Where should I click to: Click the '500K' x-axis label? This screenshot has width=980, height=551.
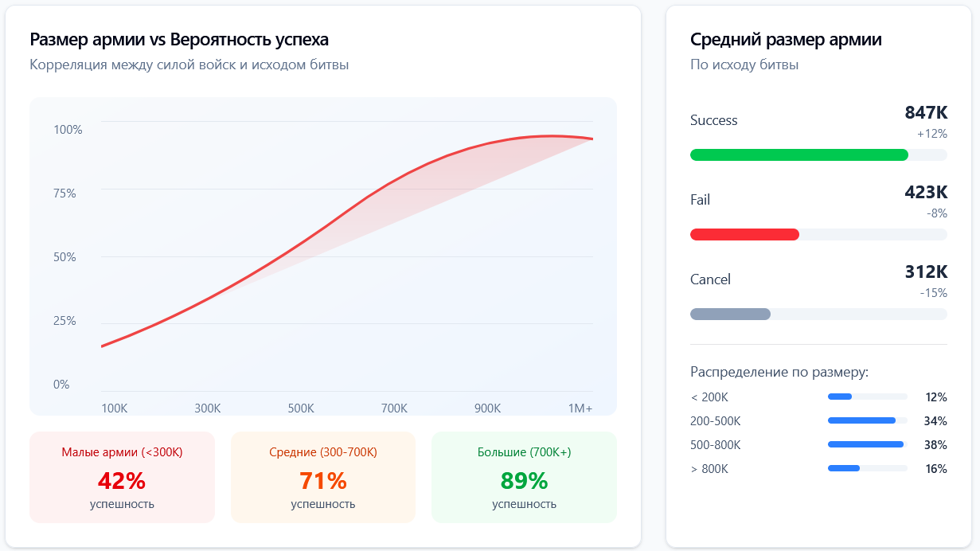click(301, 408)
